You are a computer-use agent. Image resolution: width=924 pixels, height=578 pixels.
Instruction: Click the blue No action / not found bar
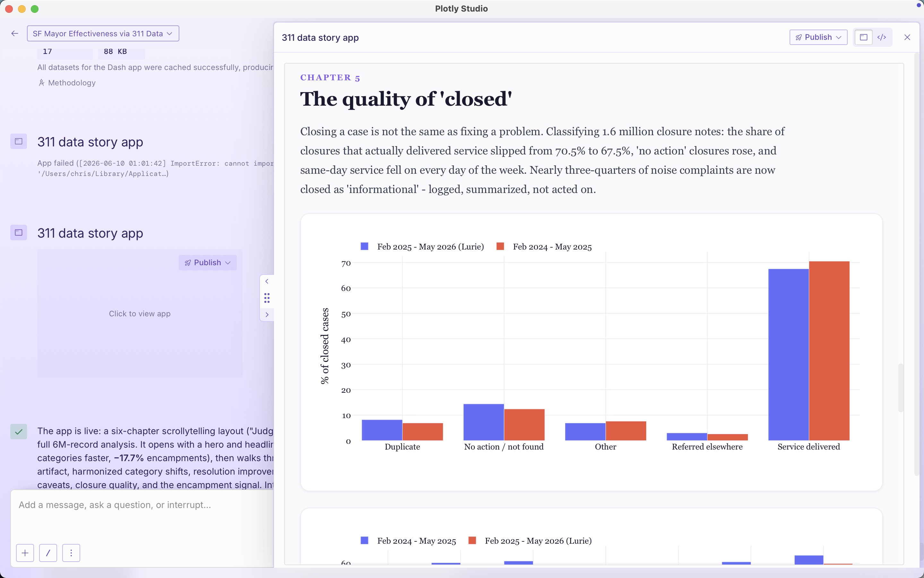[x=483, y=422]
